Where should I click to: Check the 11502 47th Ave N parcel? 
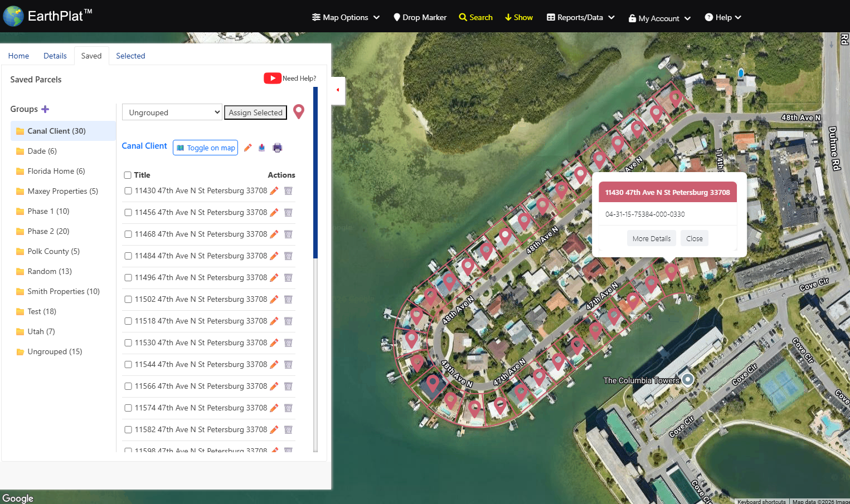tap(128, 299)
